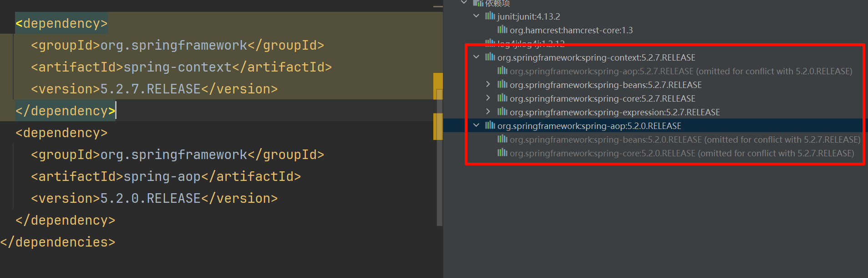Expand the spring-core:5.2.7.RELEASE node
Viewport: 868px width, 278px height.
pos(488,98)
